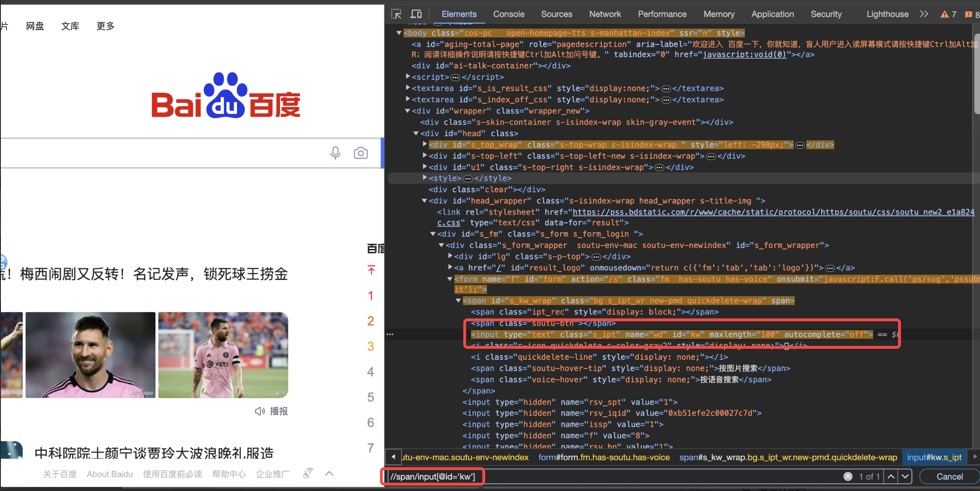The image size is (980, 491).
Task: Click the voice search microphone icon
Action: click(335, 153)
